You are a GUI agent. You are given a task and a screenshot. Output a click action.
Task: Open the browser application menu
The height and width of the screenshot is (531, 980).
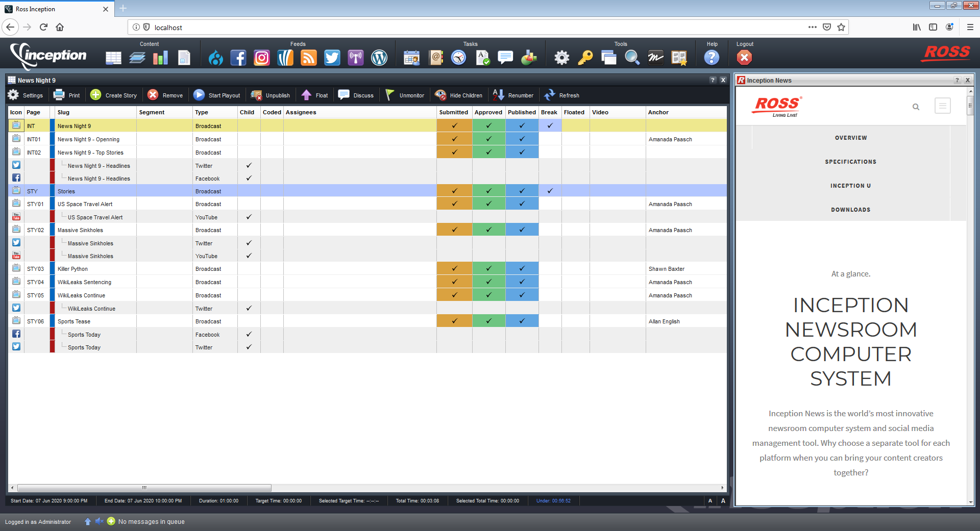point(970,27)
